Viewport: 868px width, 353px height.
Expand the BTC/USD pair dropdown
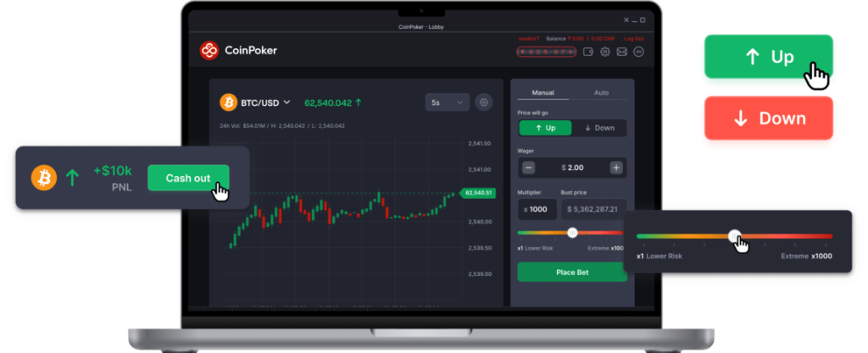pos(287,102)
